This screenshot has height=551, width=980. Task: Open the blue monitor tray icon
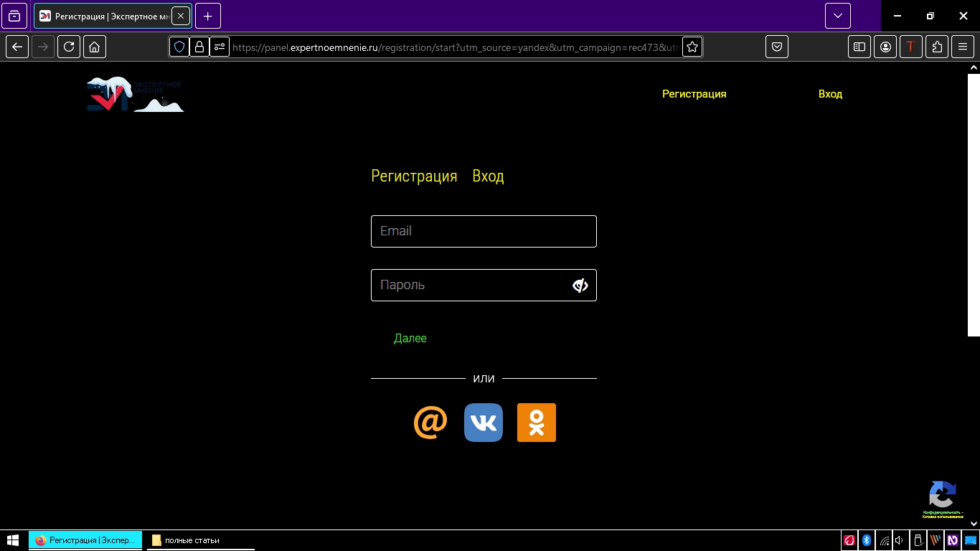tap(971, 540)
